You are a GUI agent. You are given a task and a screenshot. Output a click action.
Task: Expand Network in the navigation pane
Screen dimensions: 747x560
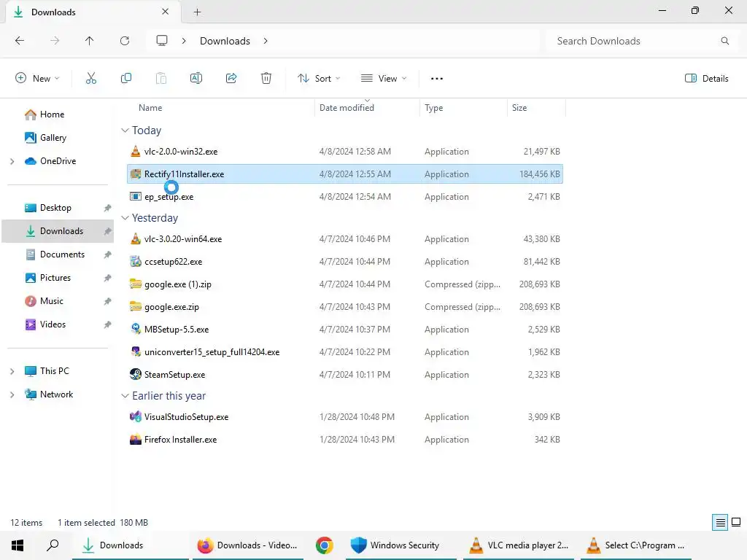coord(12,394)
